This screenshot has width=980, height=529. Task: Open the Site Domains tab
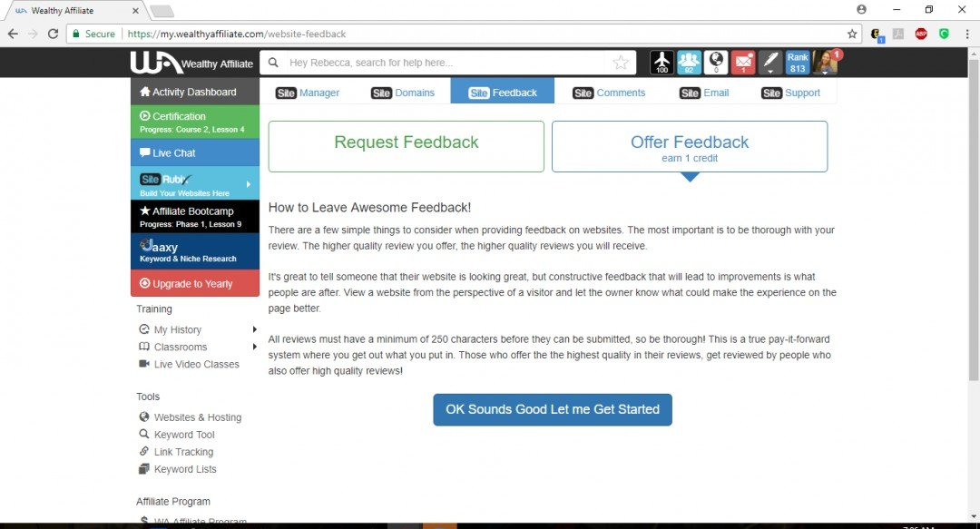point(403,93)
